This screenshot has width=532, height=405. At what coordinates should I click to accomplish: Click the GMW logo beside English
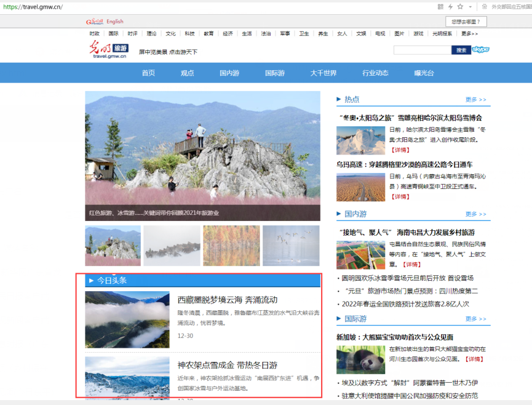95,22
